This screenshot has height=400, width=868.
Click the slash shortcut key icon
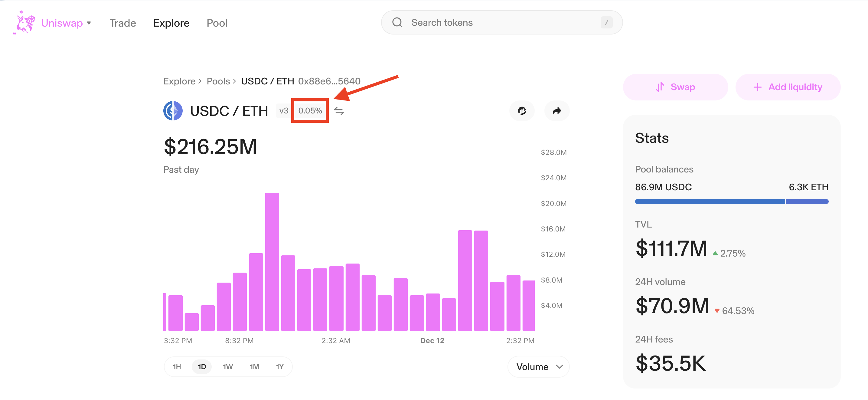coord(606,23)
